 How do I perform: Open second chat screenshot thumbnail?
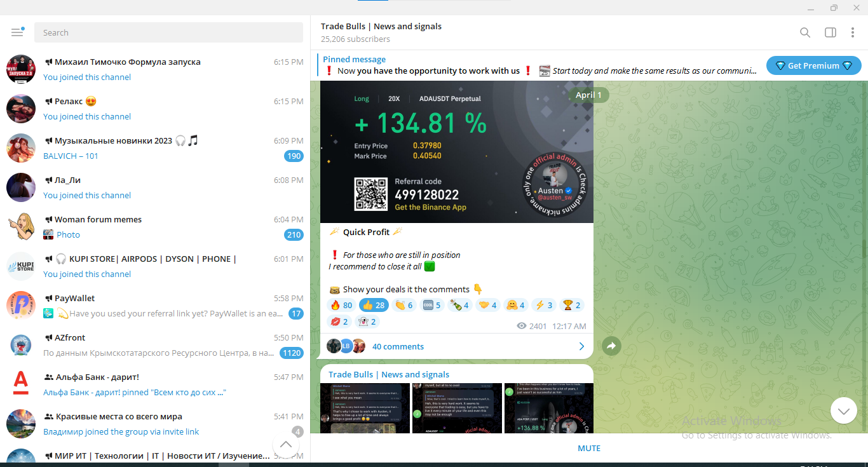(457, 408)
